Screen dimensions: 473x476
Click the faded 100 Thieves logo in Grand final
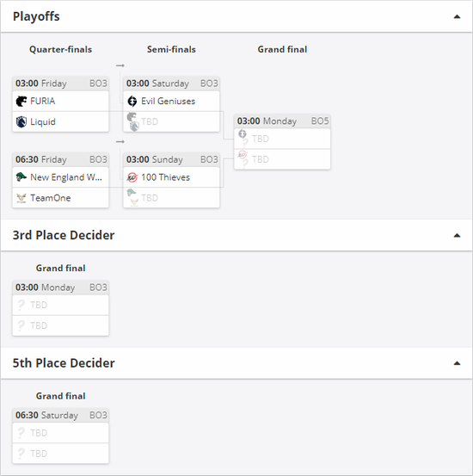[x=243, y=155]
